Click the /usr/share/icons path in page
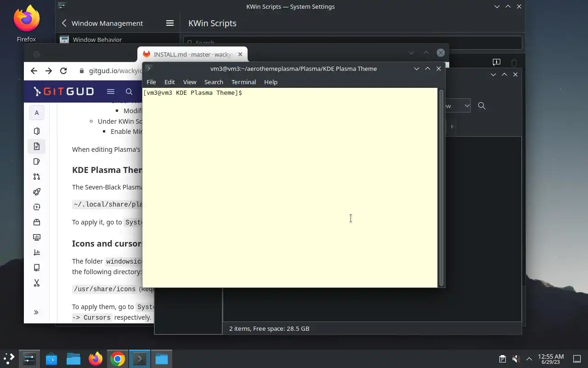 point(105,289)
